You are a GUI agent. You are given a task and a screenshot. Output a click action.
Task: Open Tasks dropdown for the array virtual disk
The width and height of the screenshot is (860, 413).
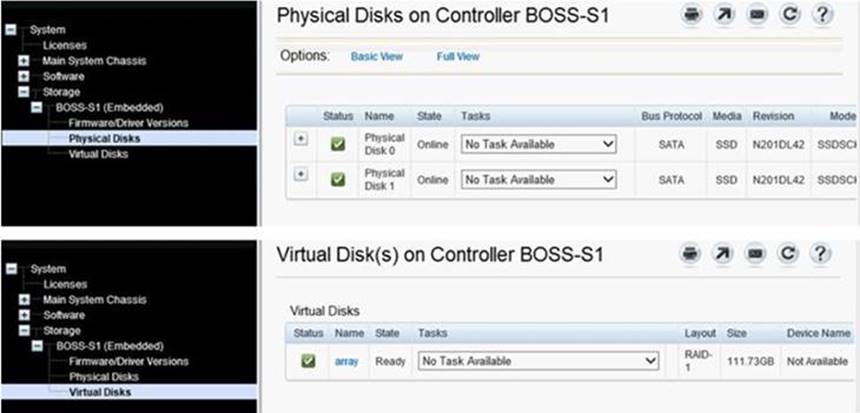click(x=538, y=360)
